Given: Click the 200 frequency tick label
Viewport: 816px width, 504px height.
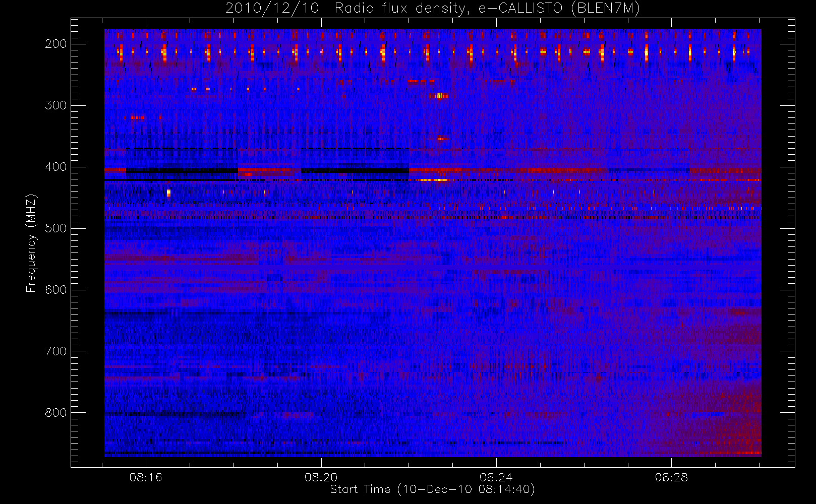Looking at the screenshot, I should tap(56, 44).
